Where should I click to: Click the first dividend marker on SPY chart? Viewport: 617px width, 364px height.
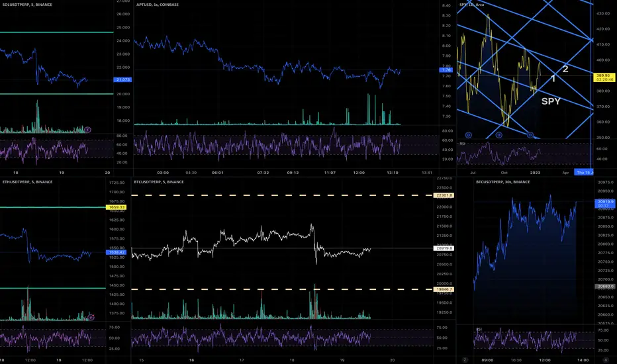[468, 135]
